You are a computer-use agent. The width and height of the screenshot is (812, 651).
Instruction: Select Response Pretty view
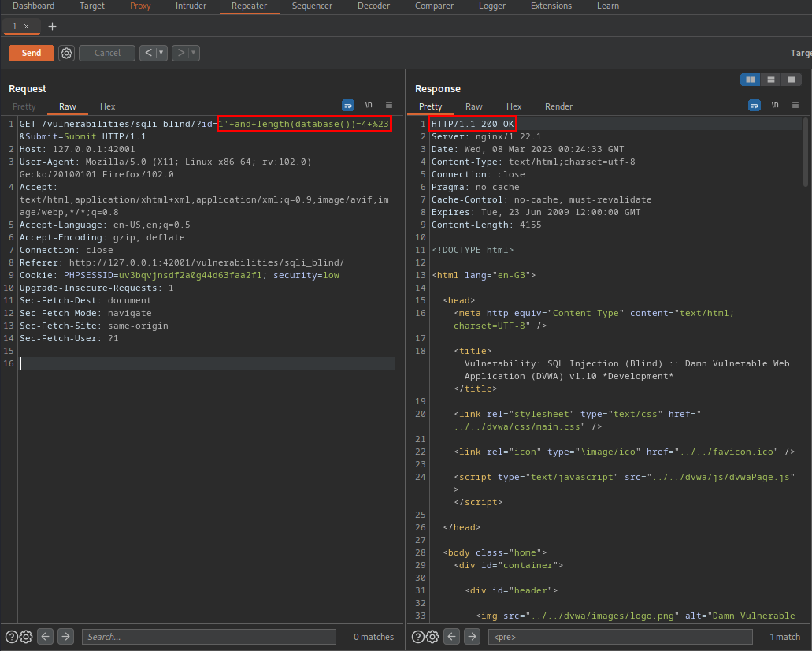pos(430,106)
